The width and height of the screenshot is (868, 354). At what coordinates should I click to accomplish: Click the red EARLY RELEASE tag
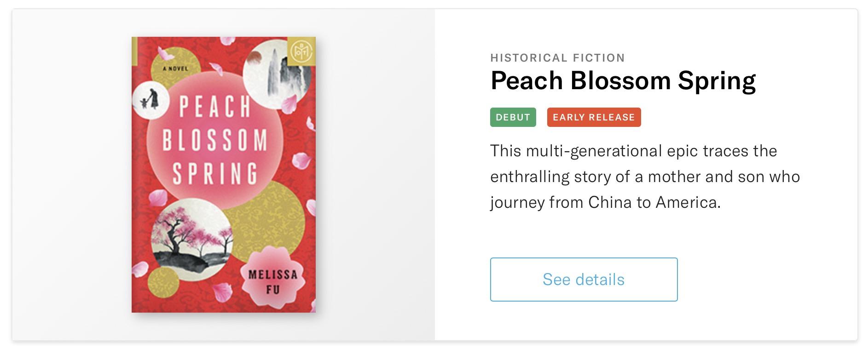click(593, 117)
